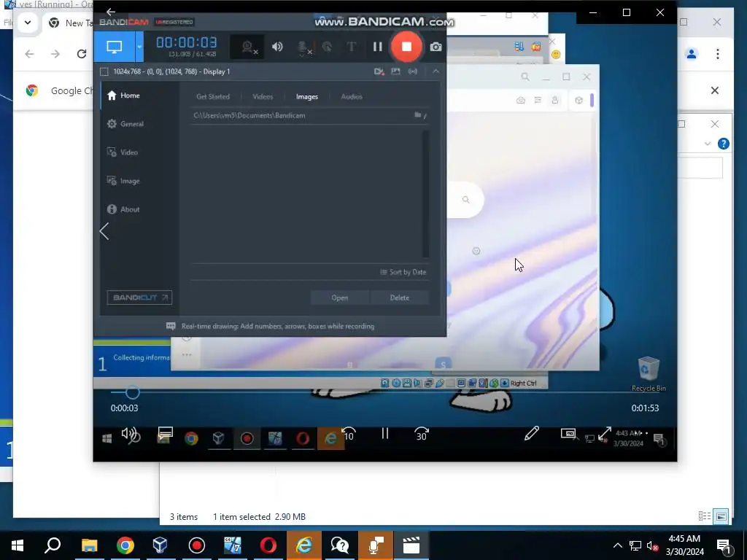Go back with the player's arrow button
The height and width of the screenshot is (560, 747).
point(111,12)
